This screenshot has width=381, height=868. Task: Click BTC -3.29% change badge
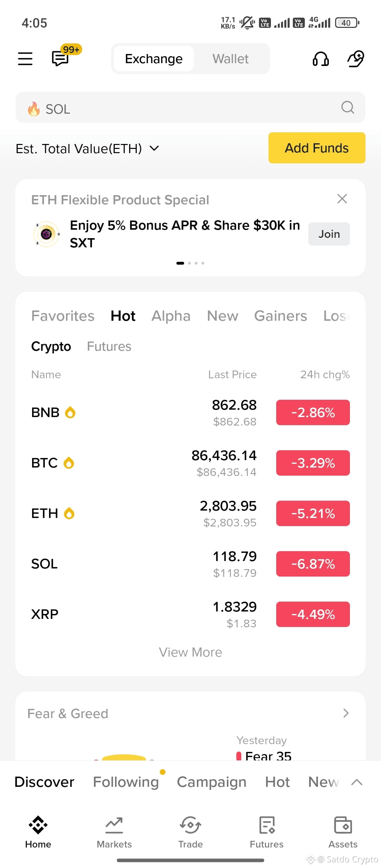click(x=313, y=463)
